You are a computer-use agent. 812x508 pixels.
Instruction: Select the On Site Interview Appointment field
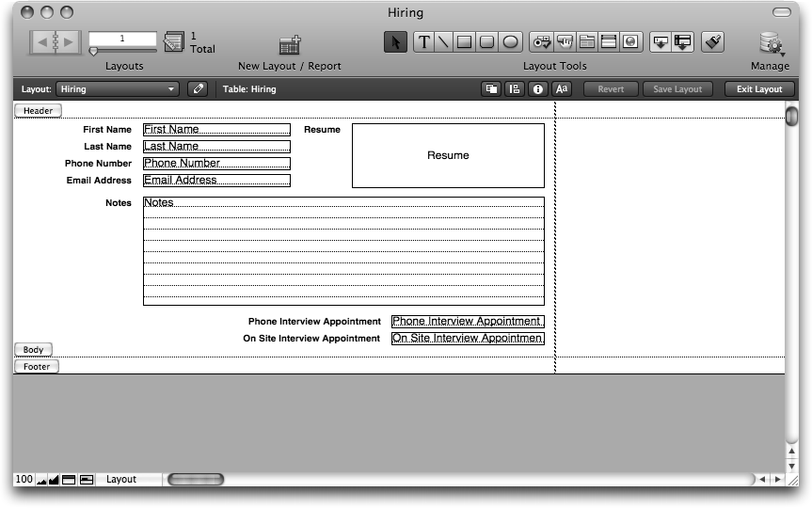point(469,338)
